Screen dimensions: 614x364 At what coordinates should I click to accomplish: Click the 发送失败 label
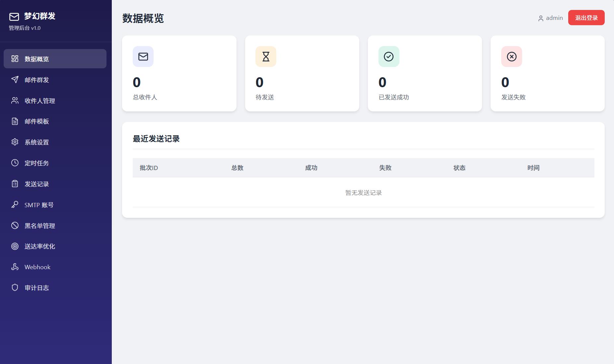[513, 97]
